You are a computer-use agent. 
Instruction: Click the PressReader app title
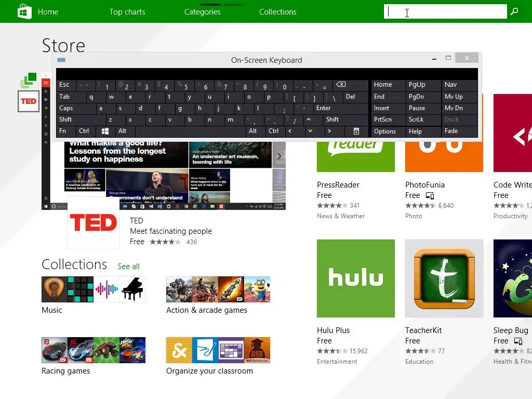click(338, 185)
